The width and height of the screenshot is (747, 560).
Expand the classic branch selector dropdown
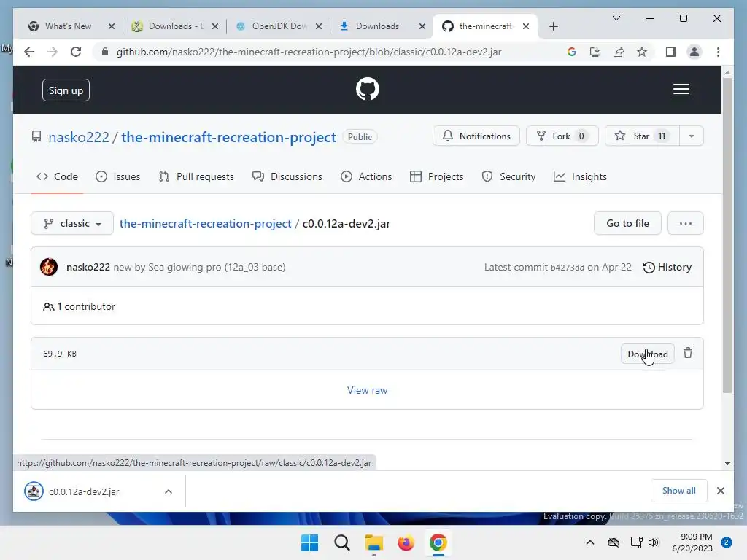point(72,223)
